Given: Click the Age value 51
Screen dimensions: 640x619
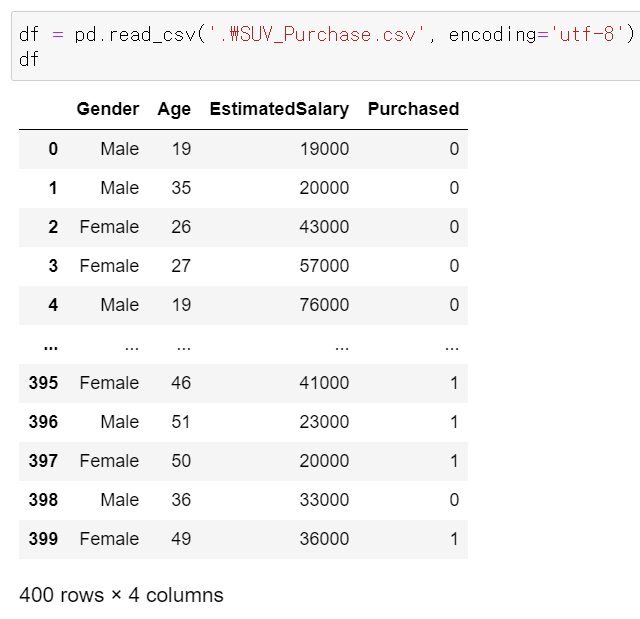Looking at the screenshot, I should click(x=181, y=422).
